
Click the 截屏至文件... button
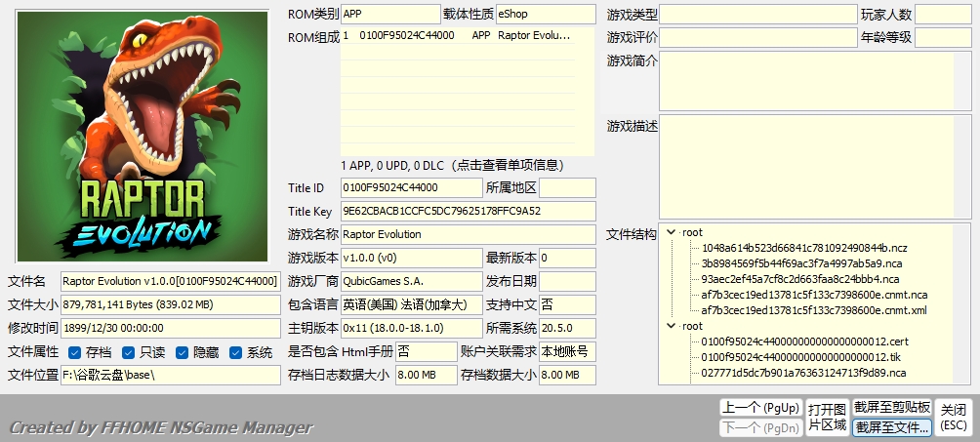(892, 428)
